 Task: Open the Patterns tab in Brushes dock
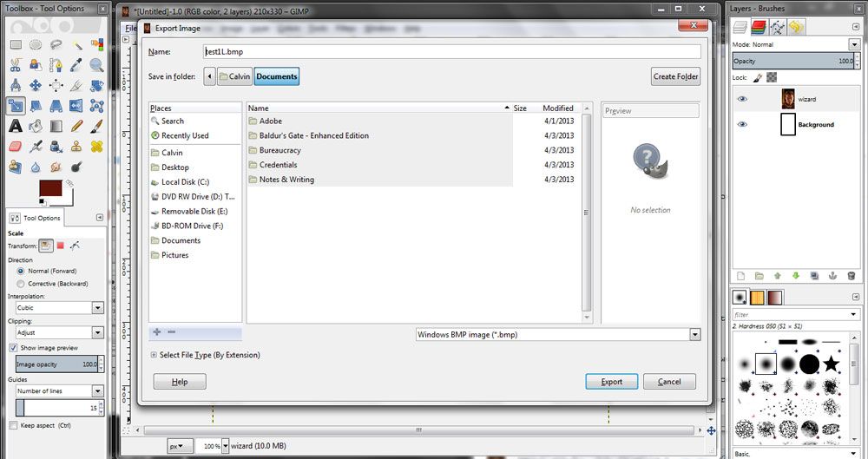coord(757,298)
